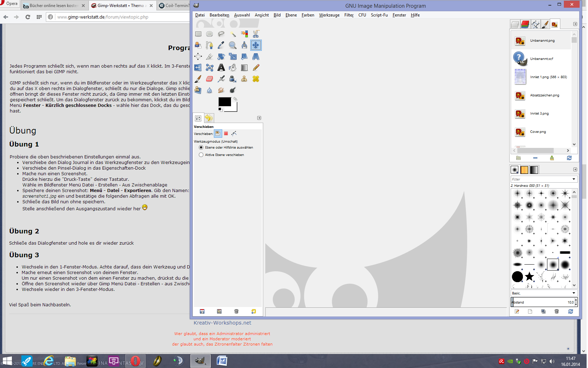Expand the Basic brush preset dropdown
The image size is (588, 368).
574,293
